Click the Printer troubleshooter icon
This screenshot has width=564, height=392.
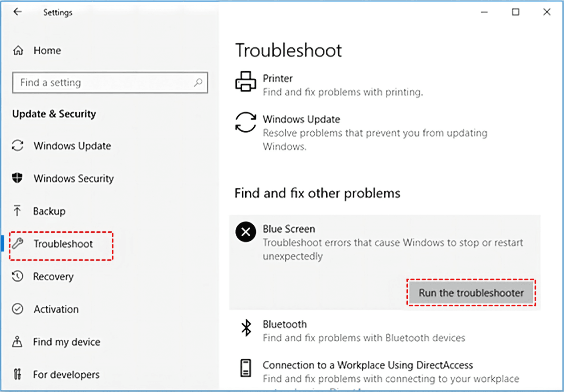(245, 81)
